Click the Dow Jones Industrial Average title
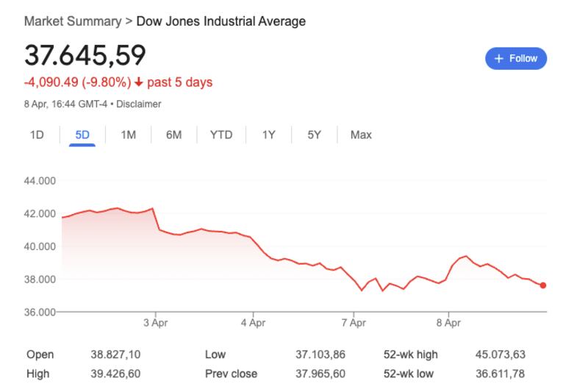The width and height of the screenshot is (588, 392). click(221, 21)
